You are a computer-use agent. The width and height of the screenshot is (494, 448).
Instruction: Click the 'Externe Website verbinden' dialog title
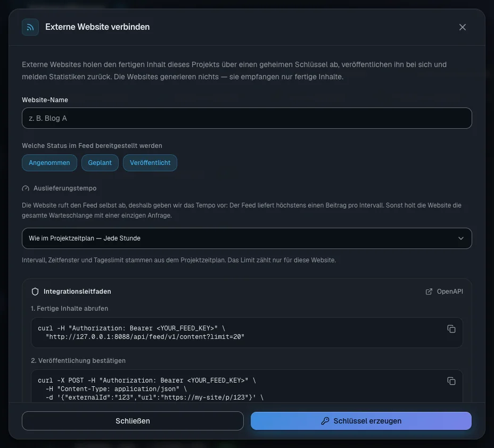coord(97,27)
